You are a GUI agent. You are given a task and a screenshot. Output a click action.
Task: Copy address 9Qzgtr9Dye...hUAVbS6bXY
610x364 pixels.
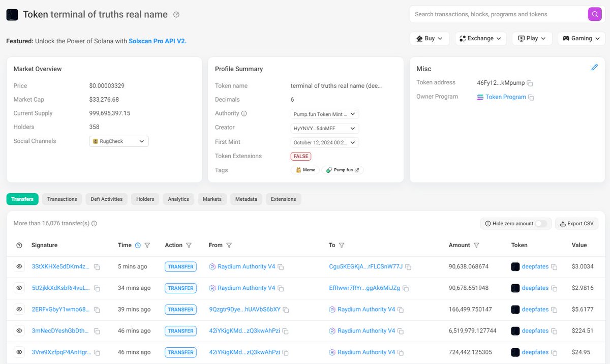click(286, 310)
